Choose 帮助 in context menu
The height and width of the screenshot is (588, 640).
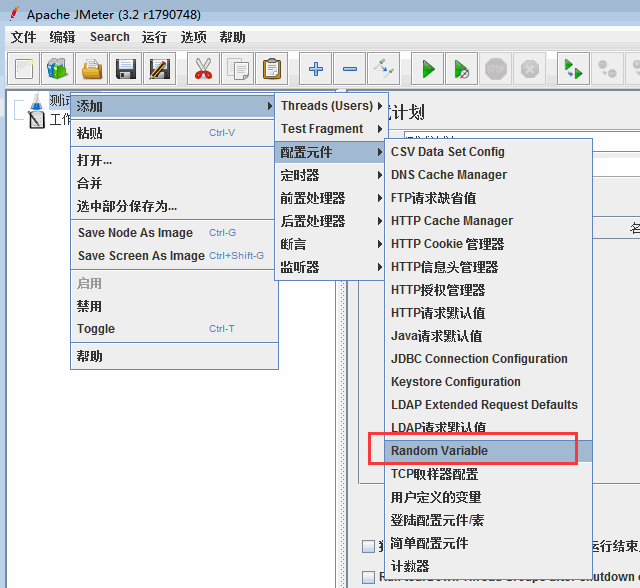(x=175, y=356)
